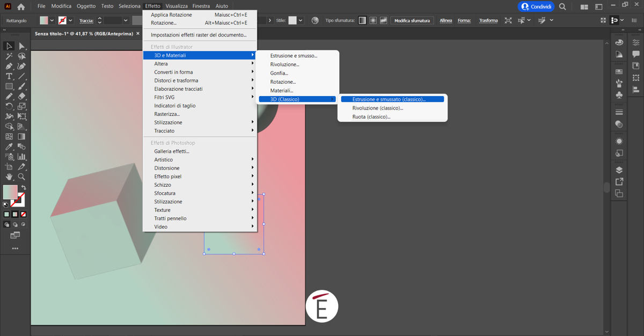Go to Illustrator Home screen

(x=21, y=6)
